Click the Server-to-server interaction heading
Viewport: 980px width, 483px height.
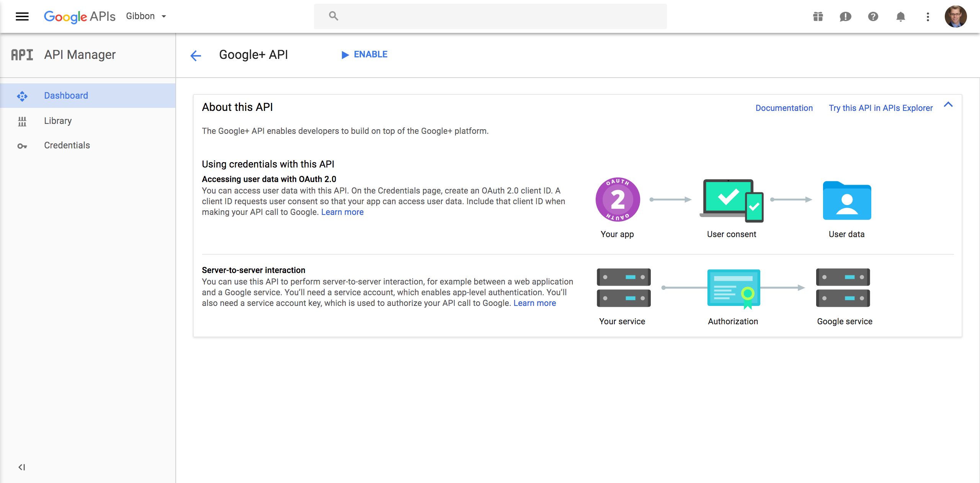coord(253,270)
